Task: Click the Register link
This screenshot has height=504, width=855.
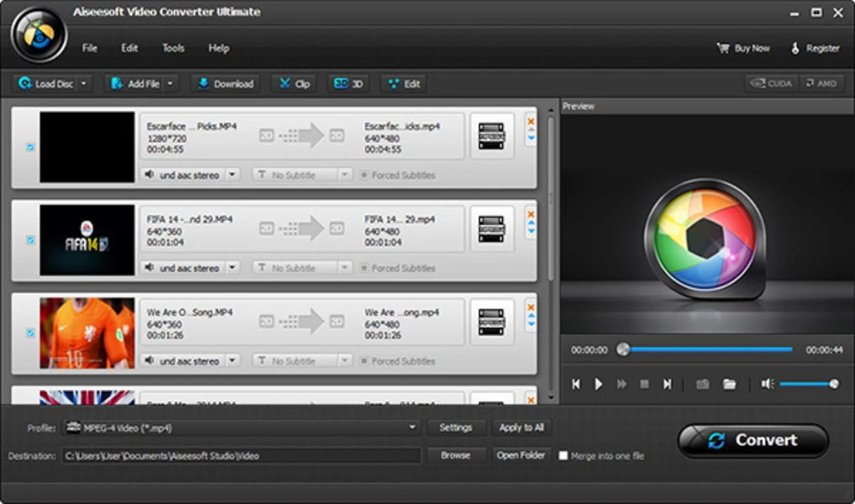Action: (815, 49)
